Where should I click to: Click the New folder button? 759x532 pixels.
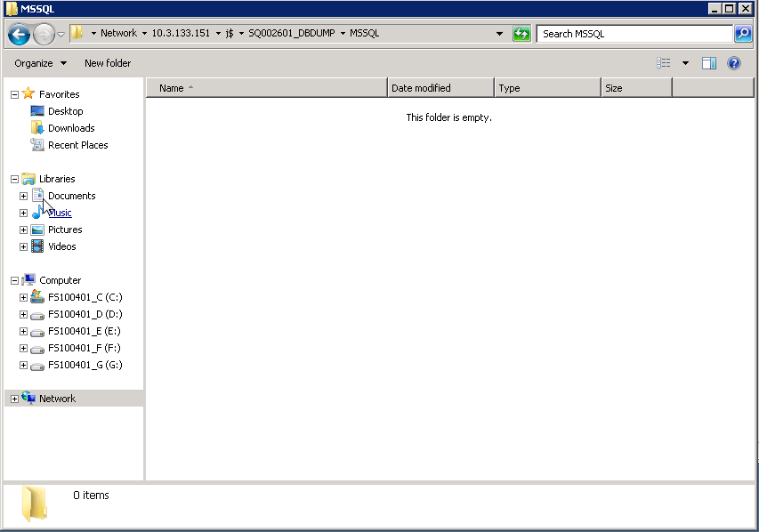[108, 63]
